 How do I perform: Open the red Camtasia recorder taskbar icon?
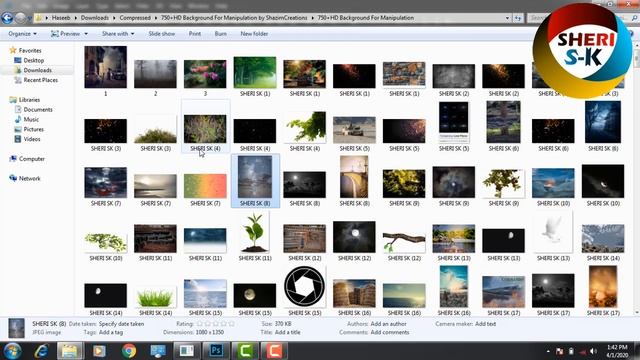coord(274,351)
